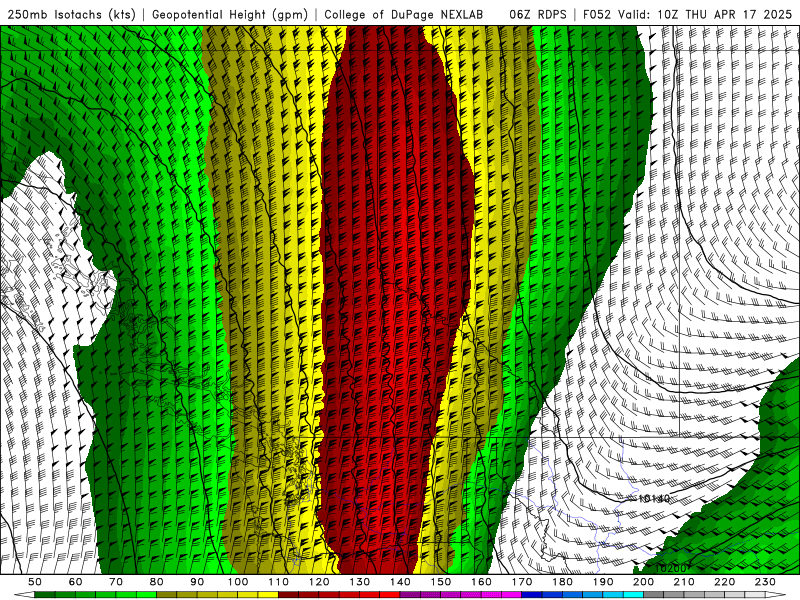Click the cyan swatch in the color bar

(633, 595)
